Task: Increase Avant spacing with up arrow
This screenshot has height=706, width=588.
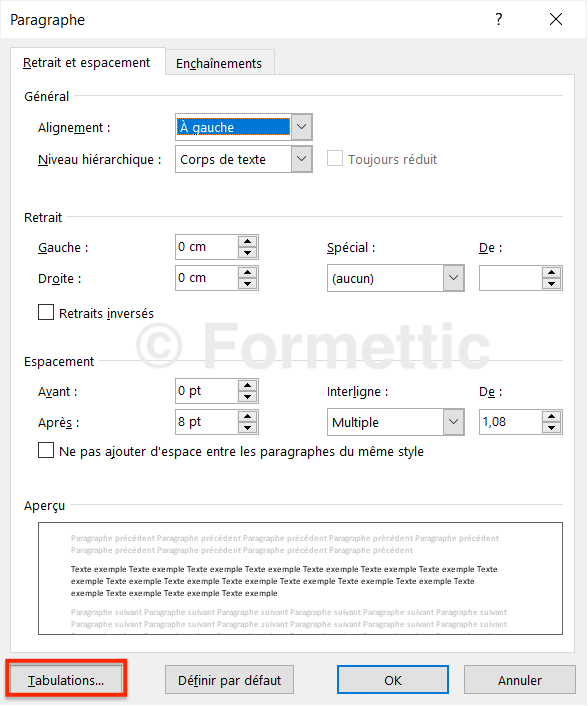Action: click(x=247, y=385)
